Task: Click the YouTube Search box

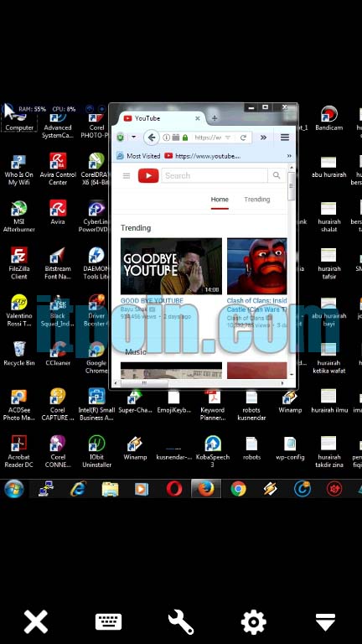Action: pyautogui.click(x=215, y=176)
